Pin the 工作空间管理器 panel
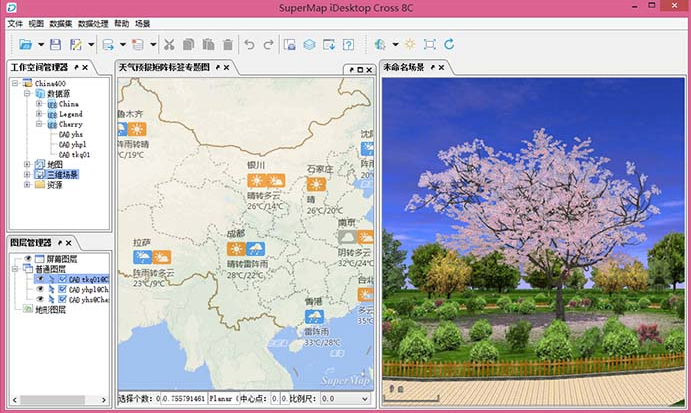This screenshot has width=691, height=413. (x=77, y=67)
